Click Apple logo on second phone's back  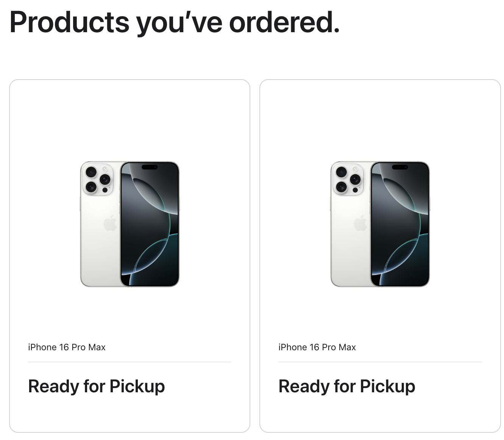click(360, 223)
